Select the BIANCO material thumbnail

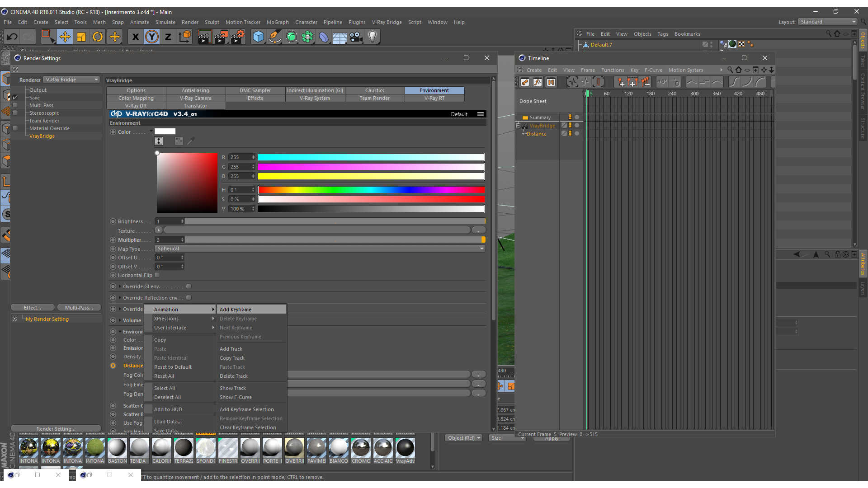point(339,448)
